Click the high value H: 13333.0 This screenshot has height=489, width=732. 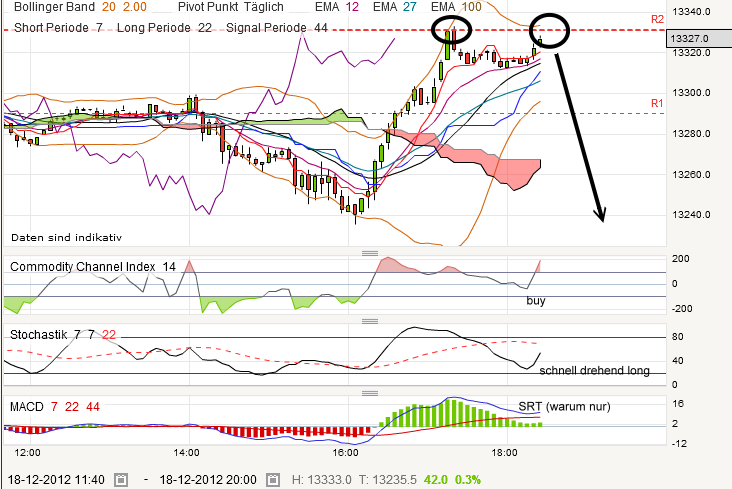tap(321, 480)
